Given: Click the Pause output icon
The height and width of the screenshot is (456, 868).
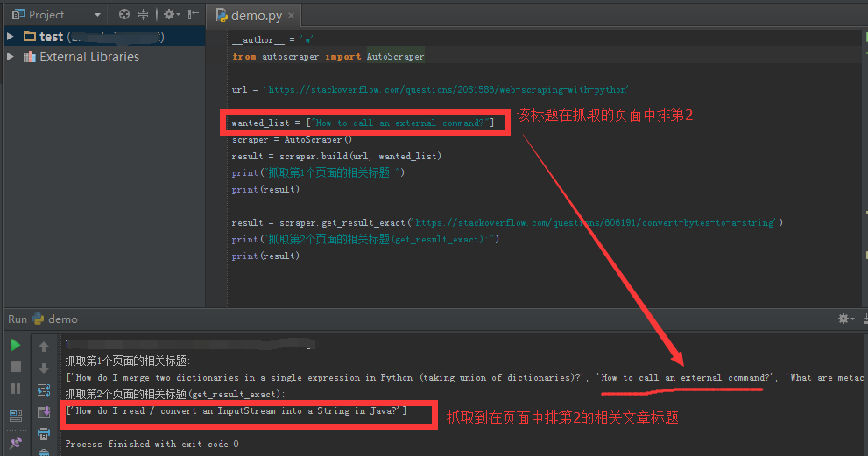Looking at the screenshot, I should pos(16,389).
